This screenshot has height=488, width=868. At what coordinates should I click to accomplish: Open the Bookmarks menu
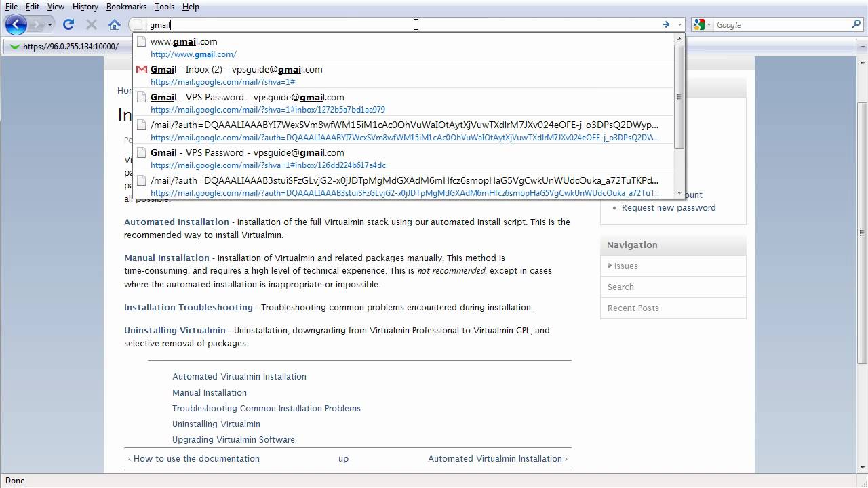(x=126, y=7)
